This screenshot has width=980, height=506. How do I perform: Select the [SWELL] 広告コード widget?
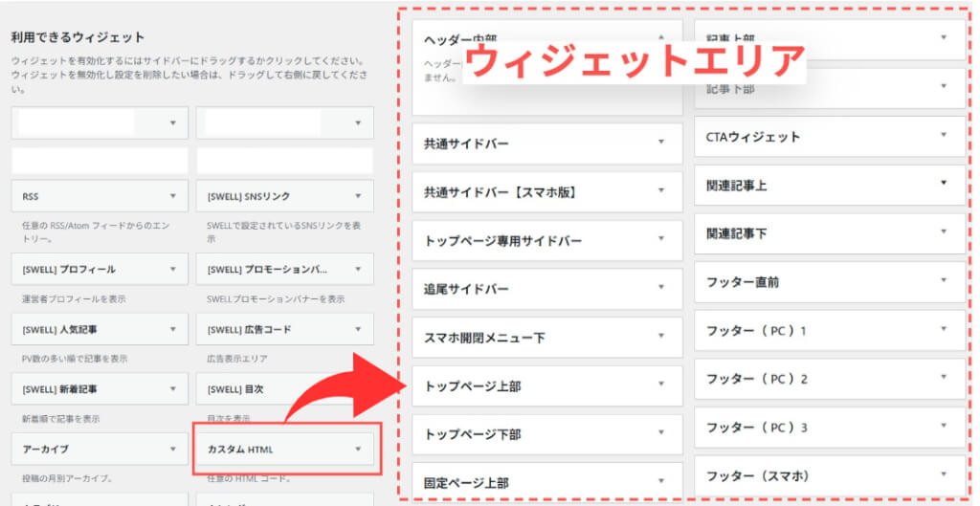[x=282, y=329]
